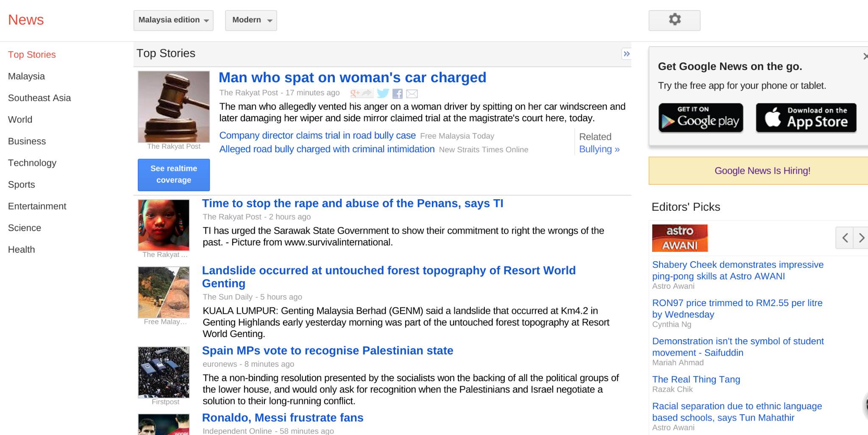Click the Astro Awani logo
868x435 pixels.
coord(680,238)
